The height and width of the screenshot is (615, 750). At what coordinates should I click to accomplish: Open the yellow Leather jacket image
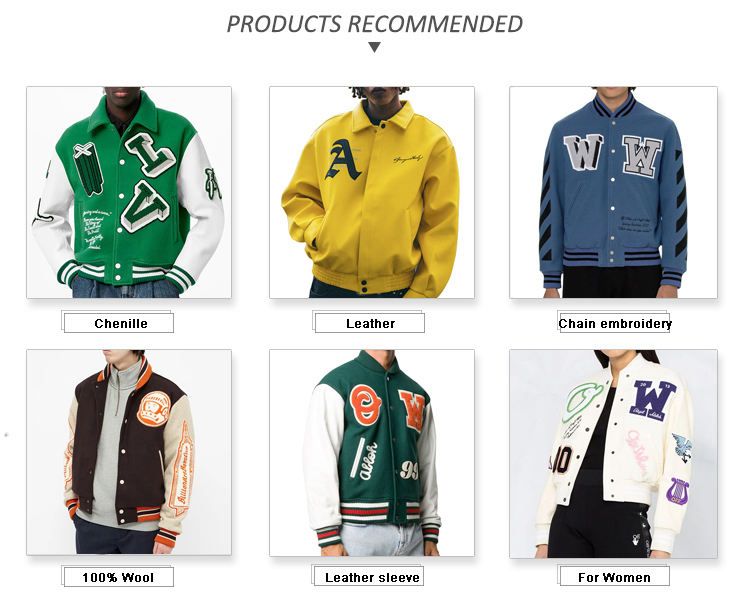tap(372, 192)
